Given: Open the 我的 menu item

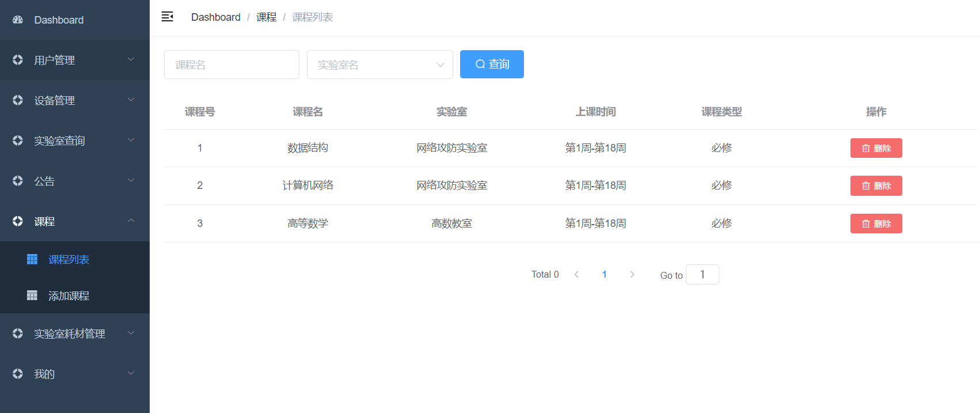Looking at the screenshot, I should tap(75, 374).
